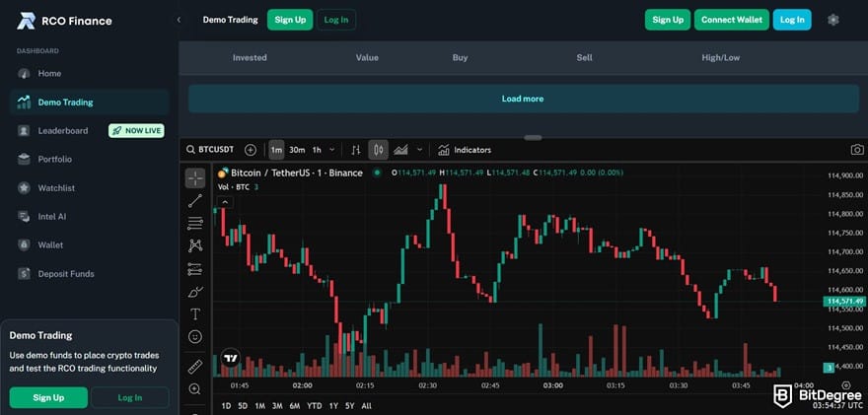Viewport: 868px width, 415px height.
Task: Open the BTCUSDT symbol search
Action: click(210, 150)
